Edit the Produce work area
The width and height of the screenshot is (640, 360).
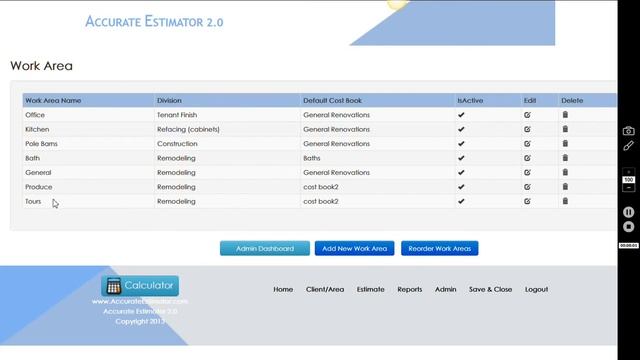(x=527, y=187)
